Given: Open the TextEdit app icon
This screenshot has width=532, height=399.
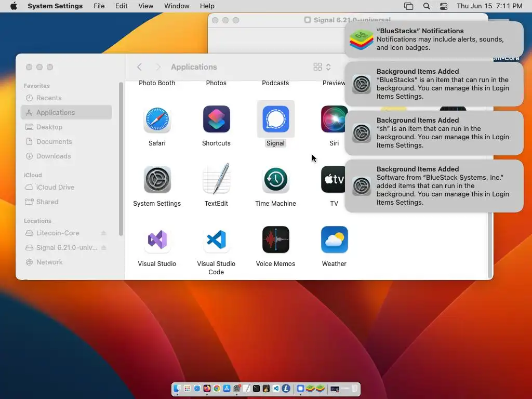Looking at the screenshot, I should (216, 179).
